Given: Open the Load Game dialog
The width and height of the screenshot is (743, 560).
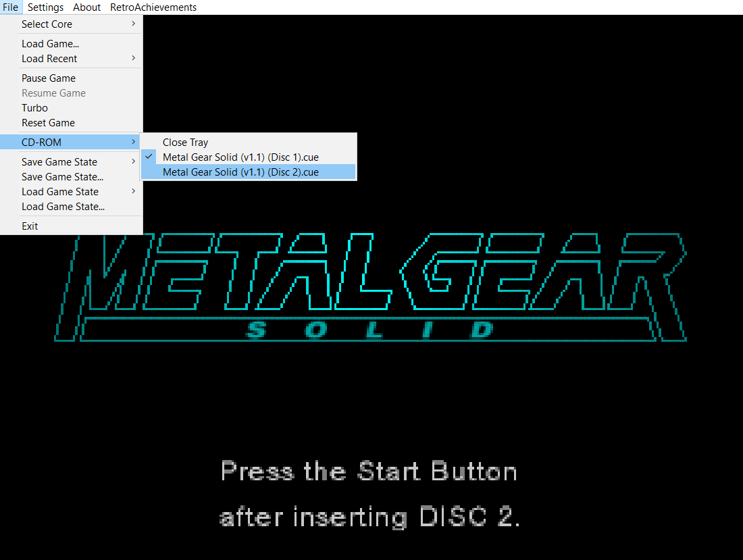Looking at the screenshot, I should tap(50, 43).
